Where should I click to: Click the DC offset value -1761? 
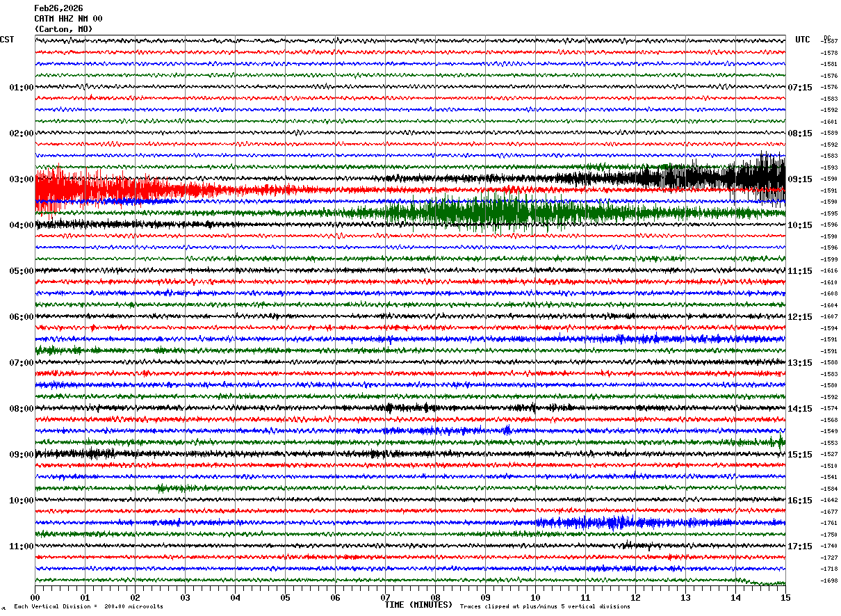coord(830,523)
